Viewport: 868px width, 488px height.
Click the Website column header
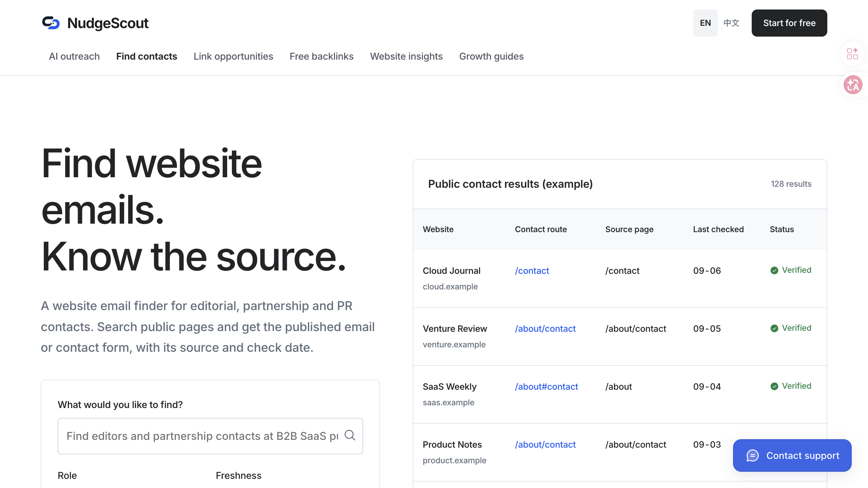(438, 229)
